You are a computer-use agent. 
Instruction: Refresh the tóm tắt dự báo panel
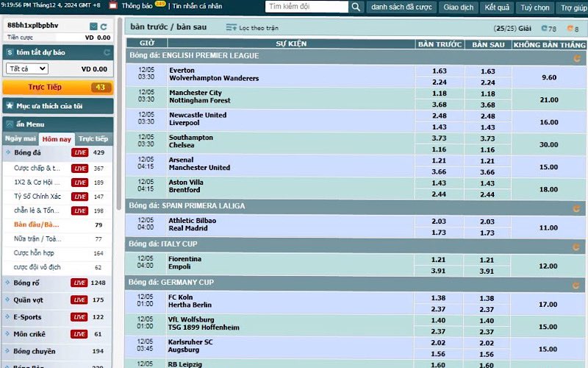(107, 52)
